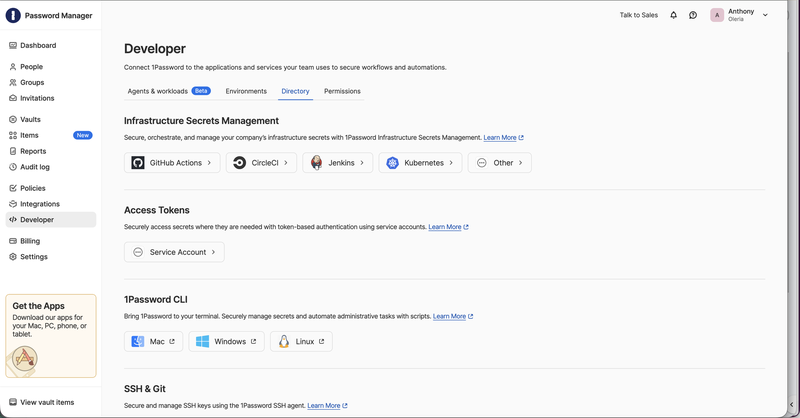Expand the account menu chevron beside Anthony

point(765,15)
